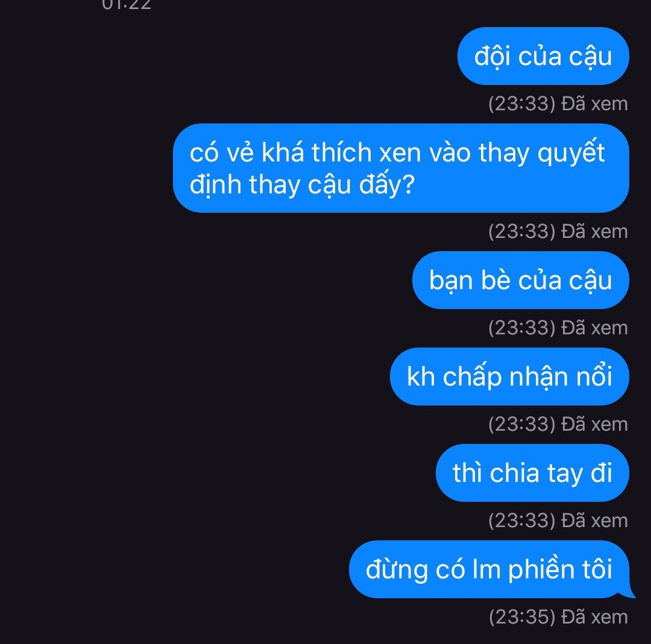Tap "Đã xem" under the "quyết định" message
651x644 pixels.
[x=594, y=231]
